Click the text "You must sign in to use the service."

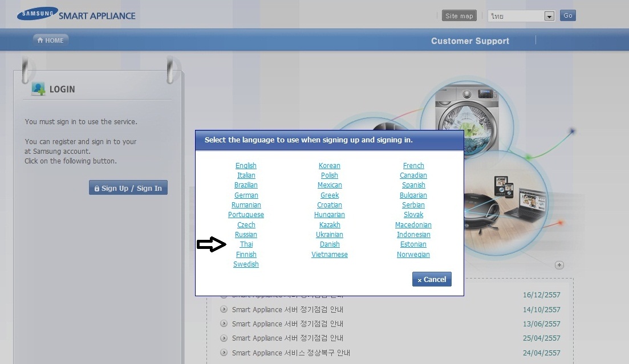[x=81, y=121]
